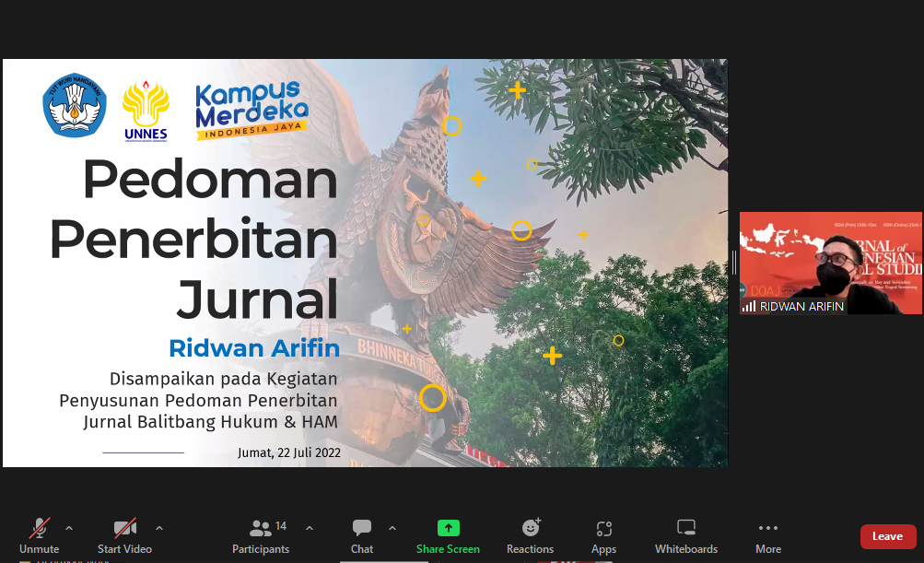The image size is (924, 563).
Task: Click the red Leave button
Action: tap(887, 536)
